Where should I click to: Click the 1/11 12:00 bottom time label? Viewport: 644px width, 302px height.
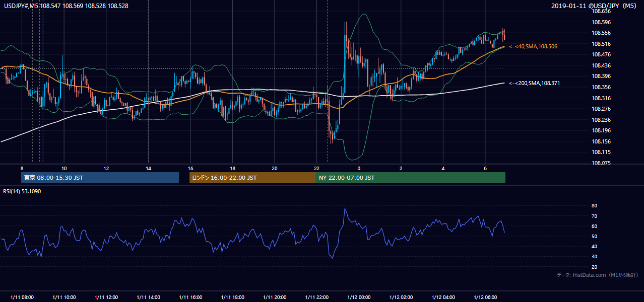[x=106, y=297]
